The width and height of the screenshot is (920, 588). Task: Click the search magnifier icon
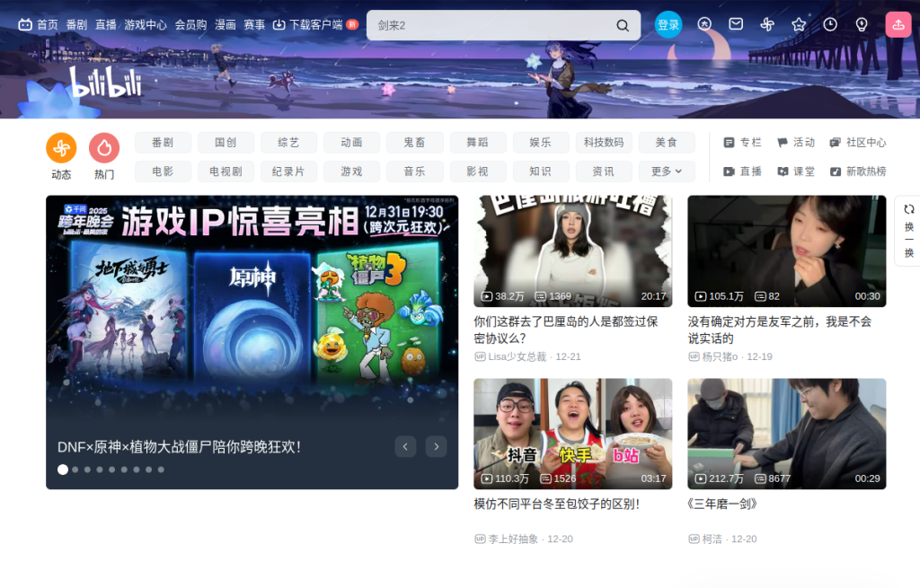(x=623, y=25)
